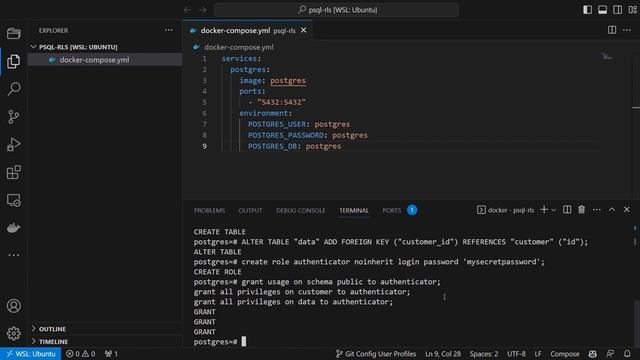Image resolution: width=640 pixels, height=360 pixels.
Task: Open the Docker whale view
Action: click(13, 227)
